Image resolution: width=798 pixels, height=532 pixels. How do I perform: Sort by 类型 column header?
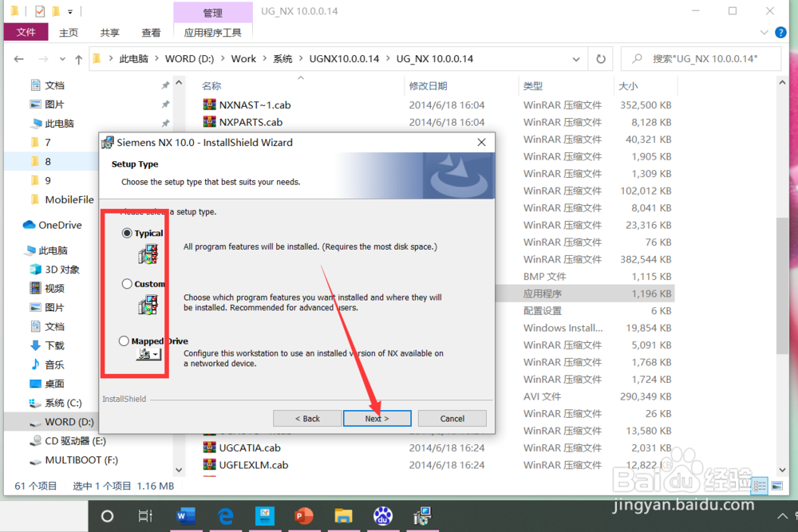533,86
